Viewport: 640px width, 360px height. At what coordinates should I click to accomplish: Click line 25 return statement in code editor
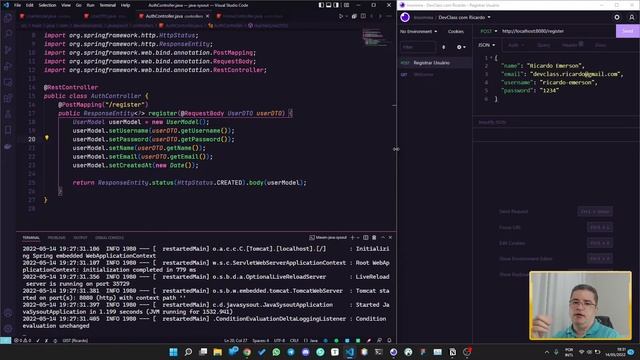point(189,182)
